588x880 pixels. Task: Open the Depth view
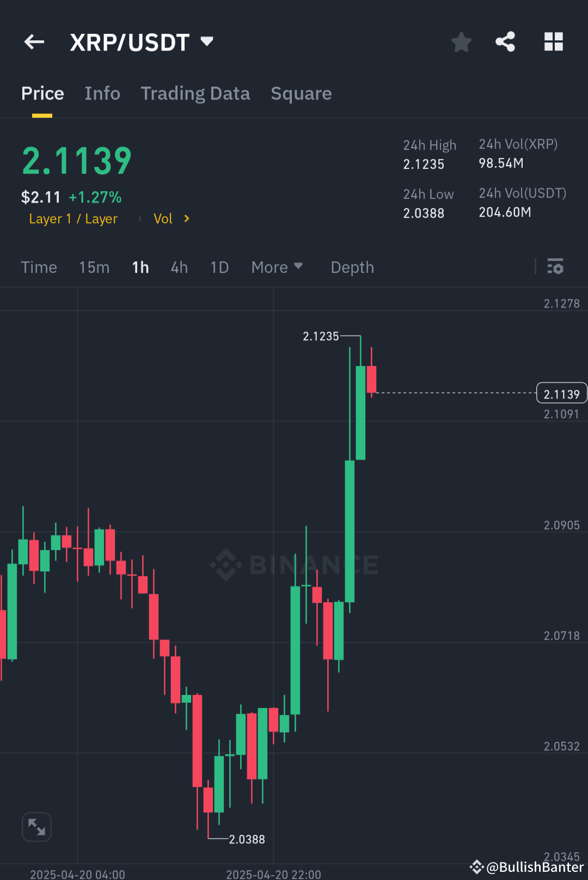pyautogui.click(x=352, y=267)
